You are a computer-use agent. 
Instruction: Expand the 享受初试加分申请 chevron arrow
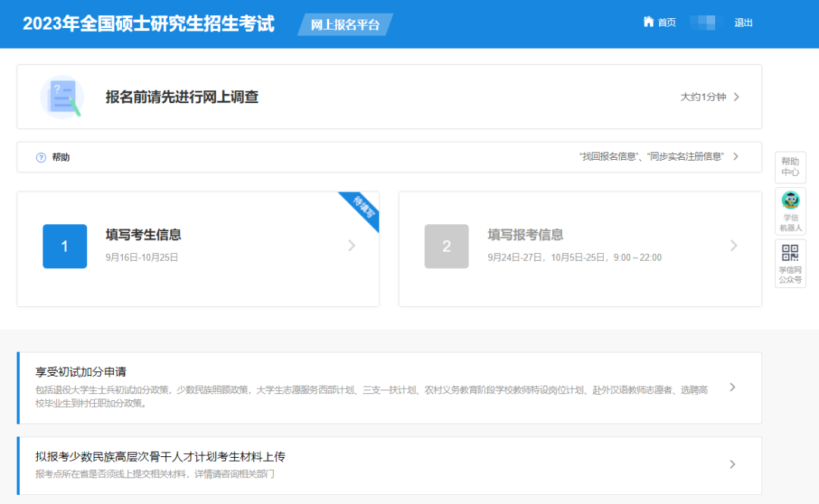[x=732, y=387]
